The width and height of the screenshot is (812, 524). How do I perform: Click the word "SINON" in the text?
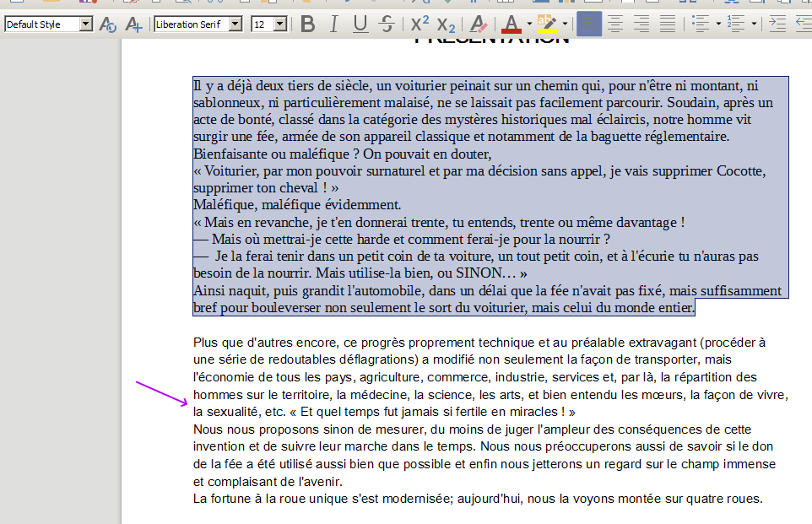click(x=479, y=273)
